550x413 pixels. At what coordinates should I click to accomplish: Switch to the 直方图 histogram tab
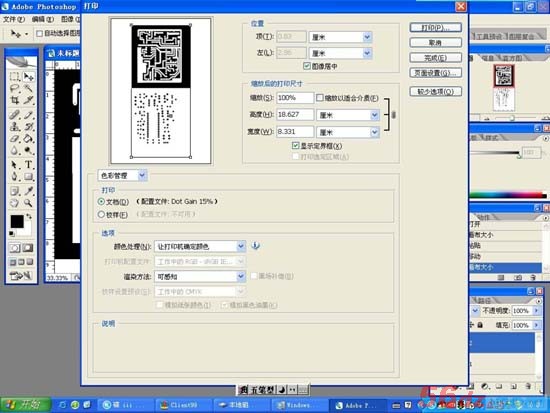click(x=512, y=58)
